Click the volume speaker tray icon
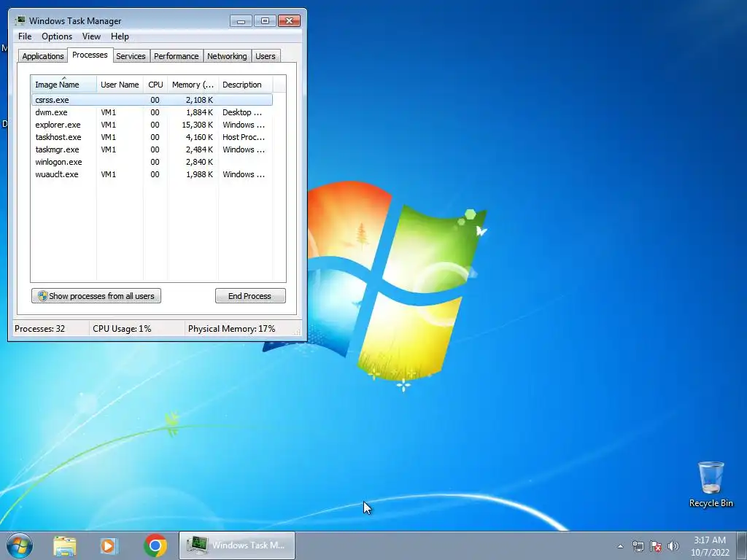Viewport: 747px width, 560px height. [x=673, y=546]
